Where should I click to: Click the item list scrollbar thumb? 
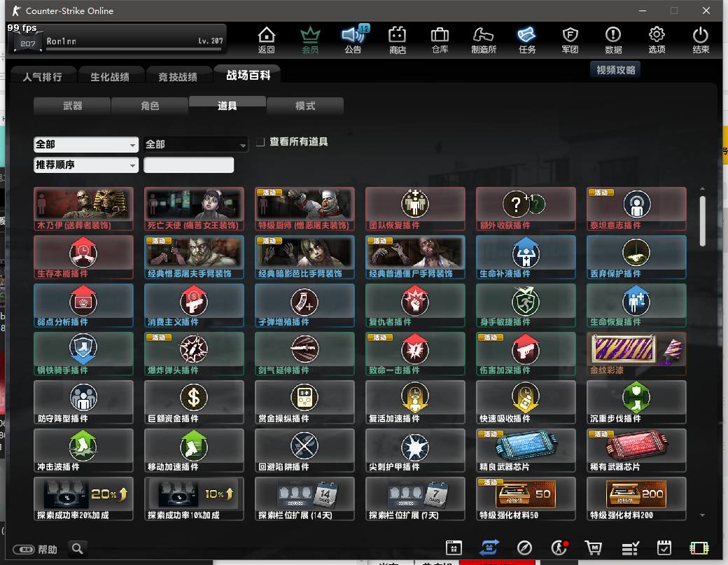[x=702, y=221]
